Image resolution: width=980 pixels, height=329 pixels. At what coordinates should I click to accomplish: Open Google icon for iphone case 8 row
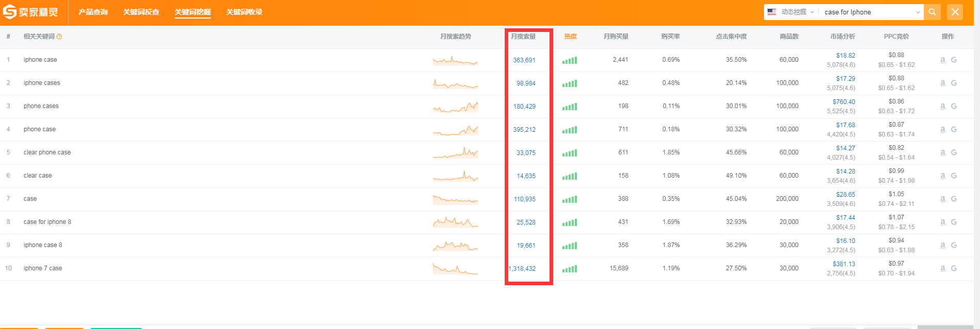click(x=954, y=245)
